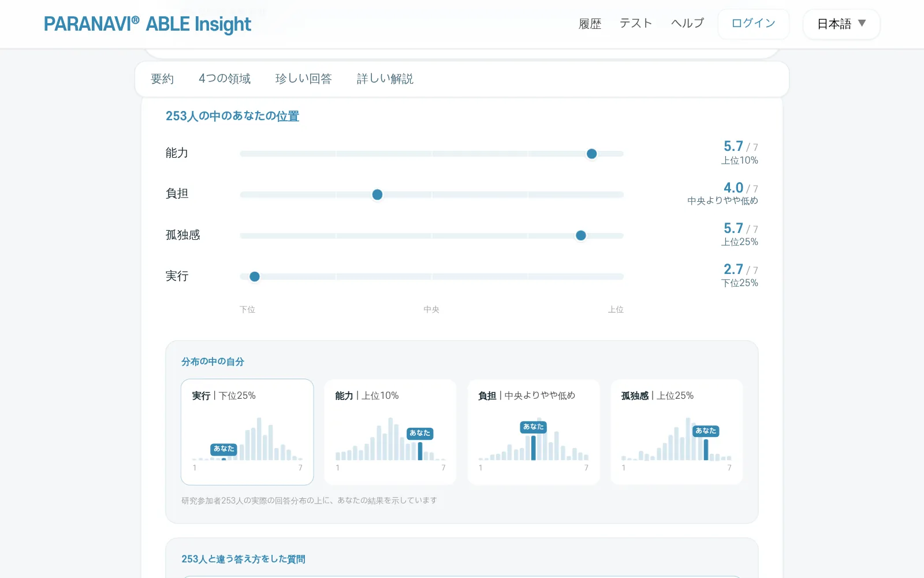Open the 日本語 language dropdown
Image resolution: width=924 pixels, height=578 pixels.
(841, 24)
